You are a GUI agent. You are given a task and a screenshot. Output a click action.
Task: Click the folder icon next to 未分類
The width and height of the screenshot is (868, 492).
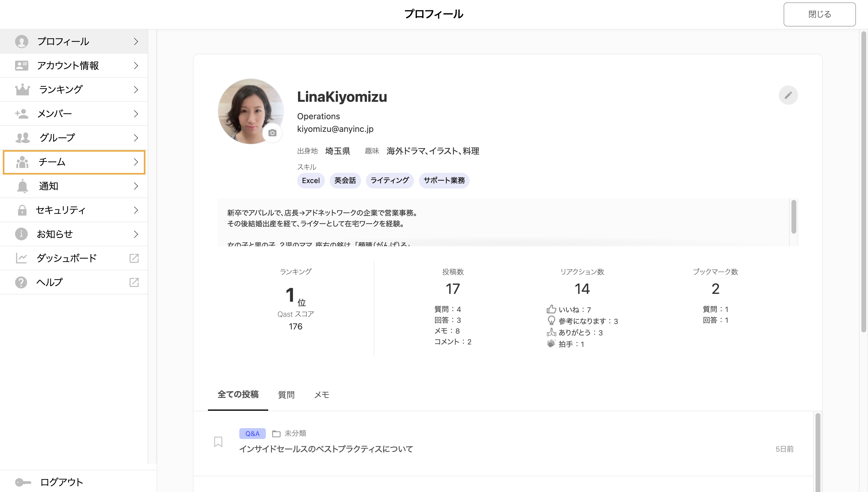(x=276, y=434)
